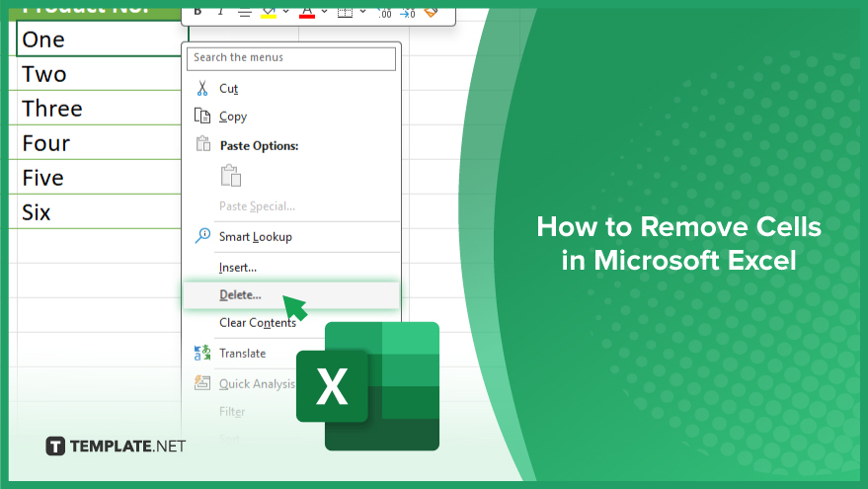Select the cell containing Four

click(99, 143)
